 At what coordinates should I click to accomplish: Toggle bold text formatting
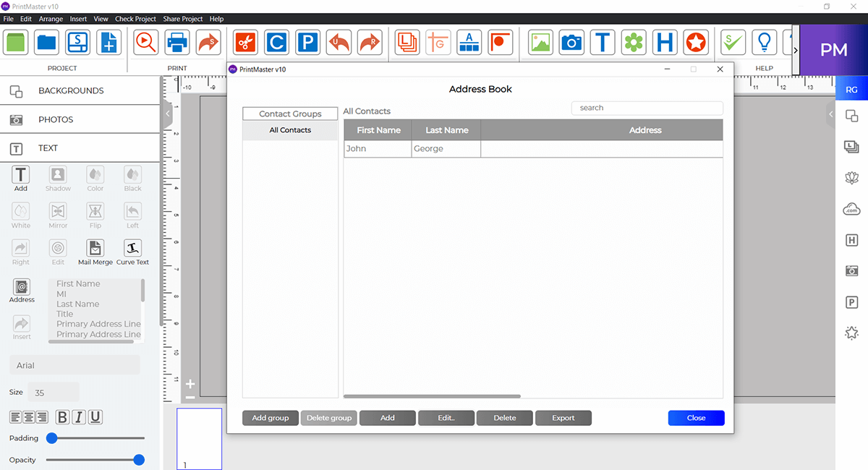[62, 417]
